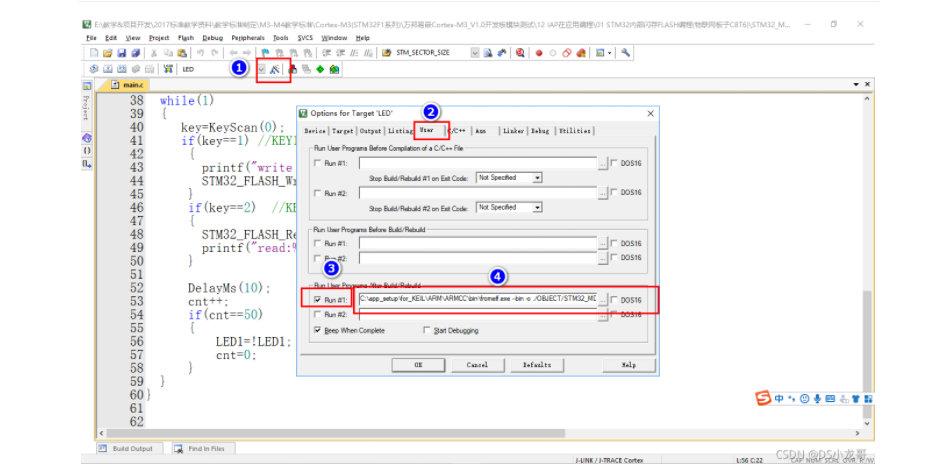The image size is (934, 464).
Task: Click the Translate file build icon
Action: [94, 69]
